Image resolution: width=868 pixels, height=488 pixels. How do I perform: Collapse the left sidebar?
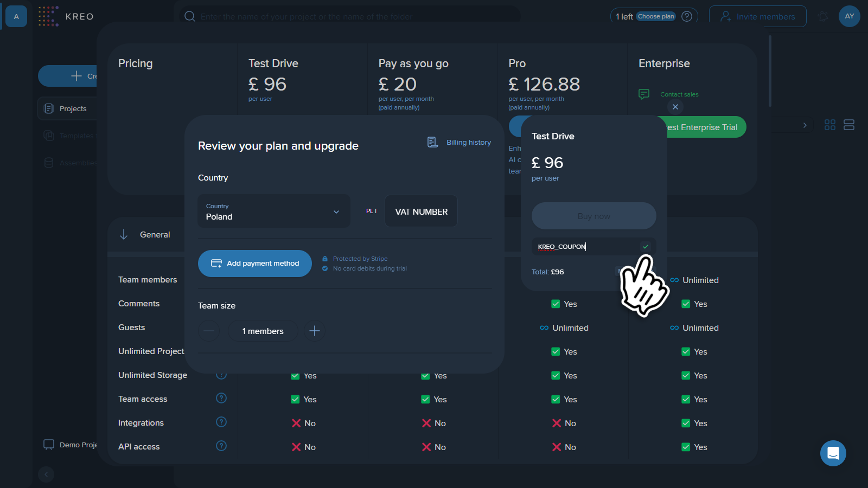(x=46, y=474)
